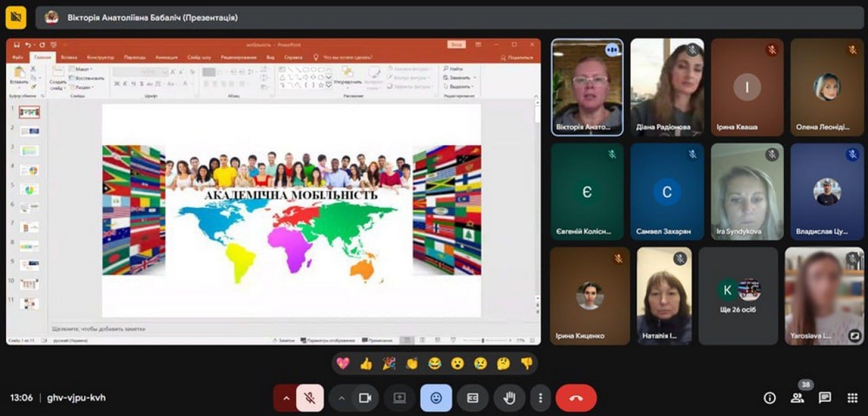
Task: Send the thumbs up reaction
Action: tap(365, 363)
